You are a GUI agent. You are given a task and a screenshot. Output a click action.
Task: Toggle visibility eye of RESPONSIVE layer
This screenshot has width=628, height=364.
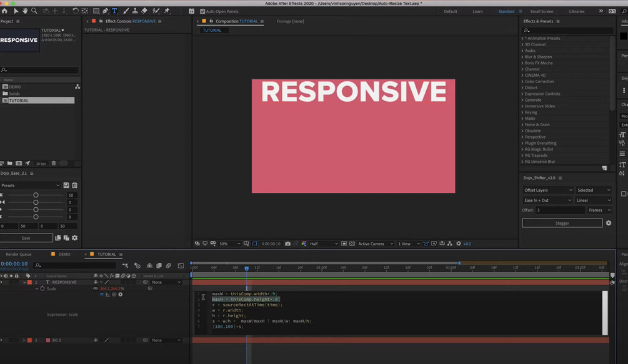pos(1,282)
